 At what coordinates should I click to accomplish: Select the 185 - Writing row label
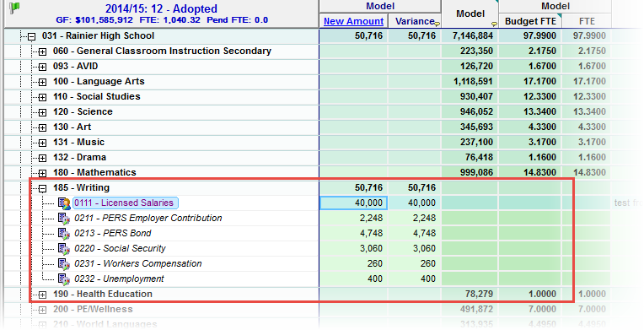81,187
